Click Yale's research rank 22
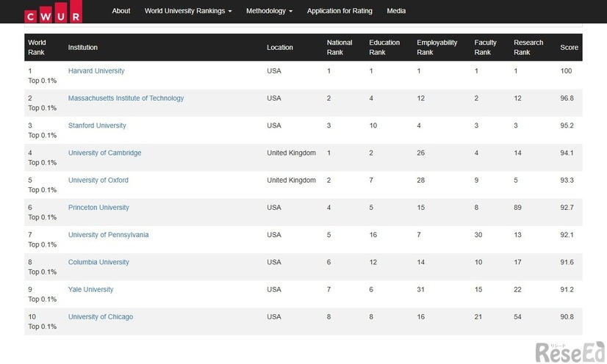This screenshot has width=607, height=364. click(x=517, y=289)
